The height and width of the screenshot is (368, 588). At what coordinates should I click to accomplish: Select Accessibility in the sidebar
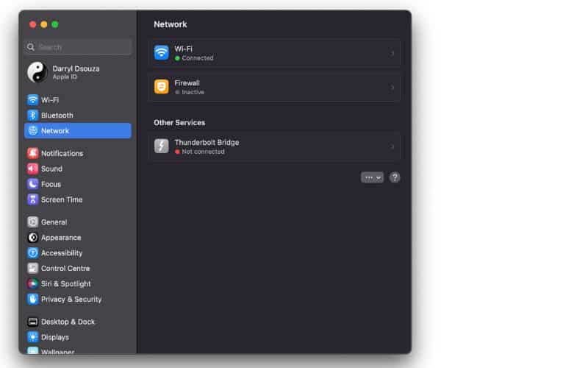pos(62,253)
